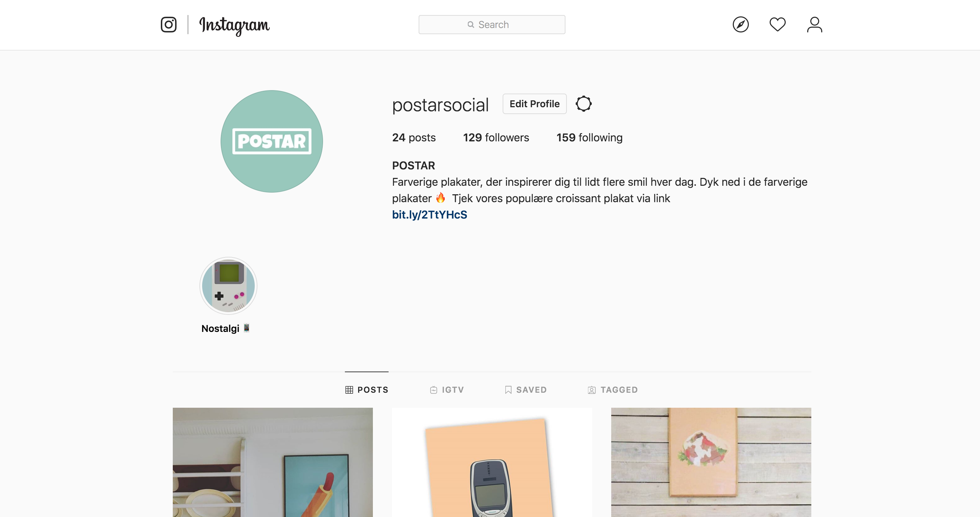Open the hot dog poster post
980x517 pixels.
(272, 462)
